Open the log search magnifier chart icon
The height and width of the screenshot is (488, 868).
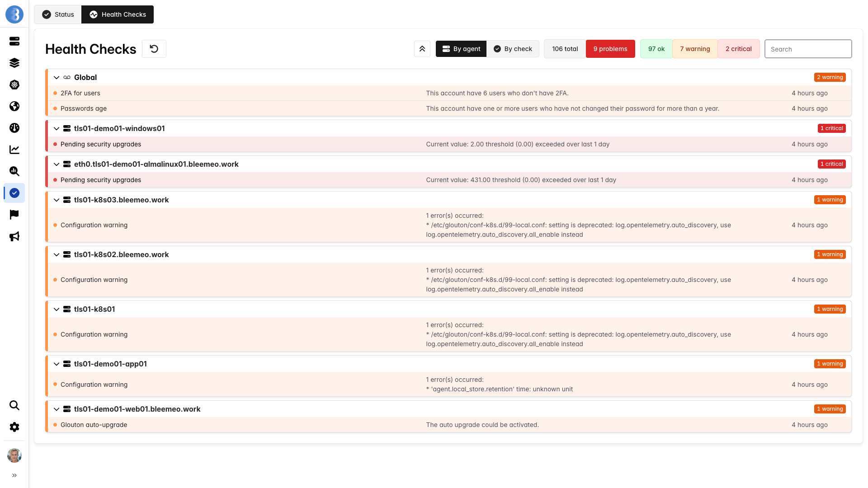14,171
